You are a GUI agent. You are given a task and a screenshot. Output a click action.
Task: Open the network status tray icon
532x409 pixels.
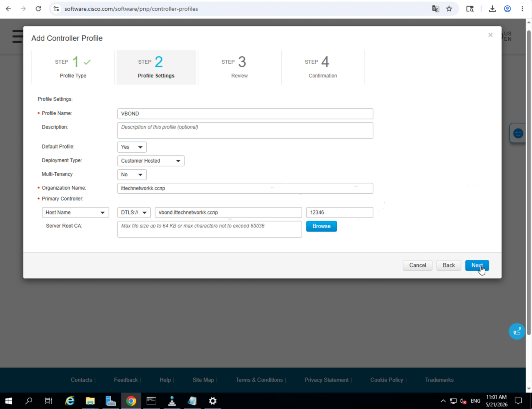coord(453,401)
